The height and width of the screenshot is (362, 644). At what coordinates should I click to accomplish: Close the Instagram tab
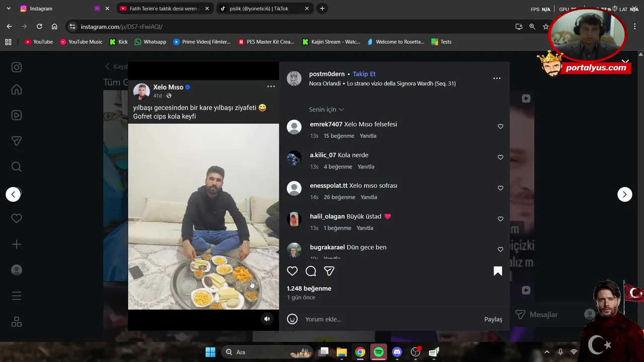[x=107, y=9]
